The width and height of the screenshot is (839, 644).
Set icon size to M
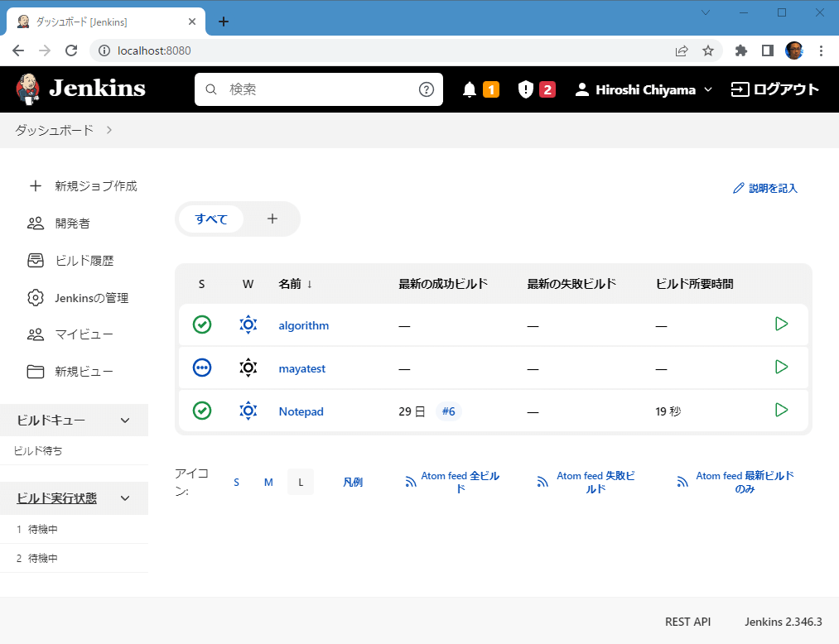pos(268,483)
